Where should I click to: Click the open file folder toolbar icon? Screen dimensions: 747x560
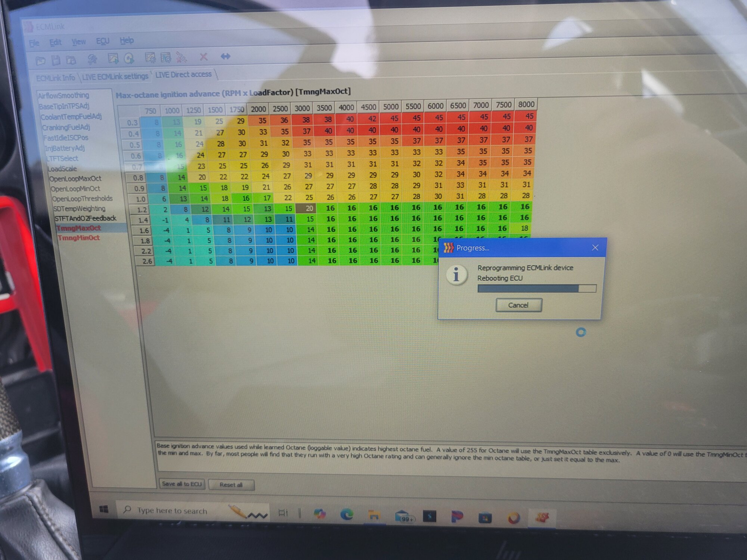click(40, 60)
